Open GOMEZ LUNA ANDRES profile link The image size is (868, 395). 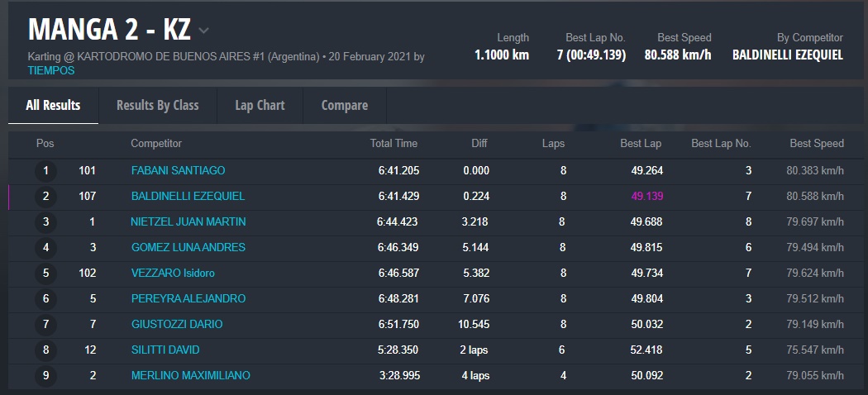pyautogui.click(x=188, y=248)
